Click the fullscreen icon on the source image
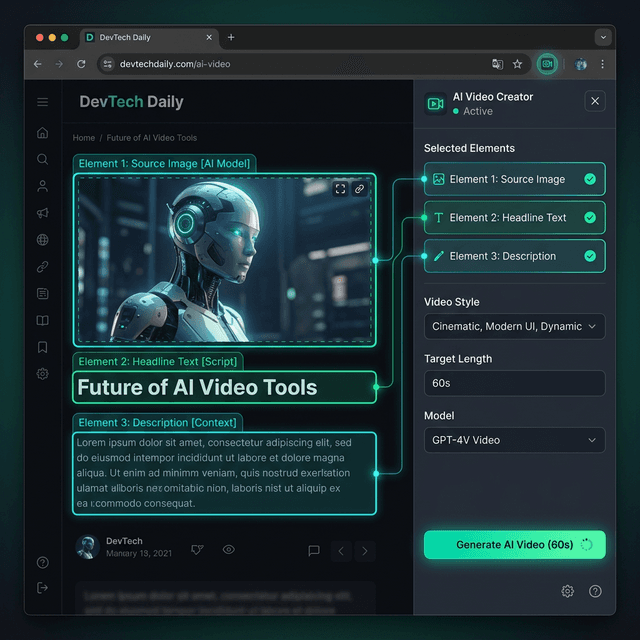This screenshot has width=640, height=640. (x=340, y=188)
